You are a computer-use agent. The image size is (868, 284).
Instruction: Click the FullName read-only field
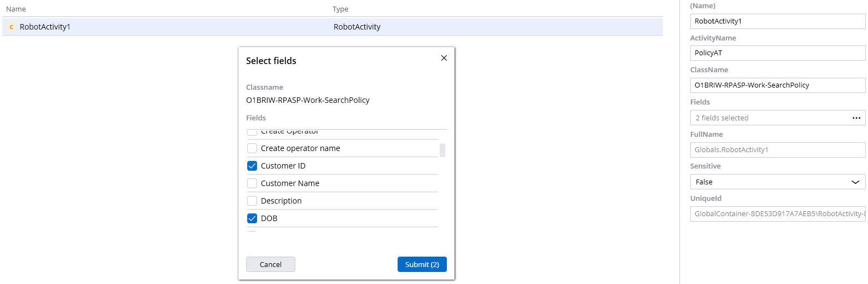point(777,150)
